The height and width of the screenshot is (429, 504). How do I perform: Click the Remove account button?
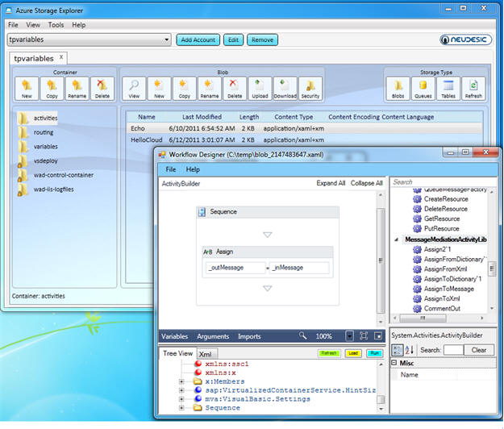262,40
